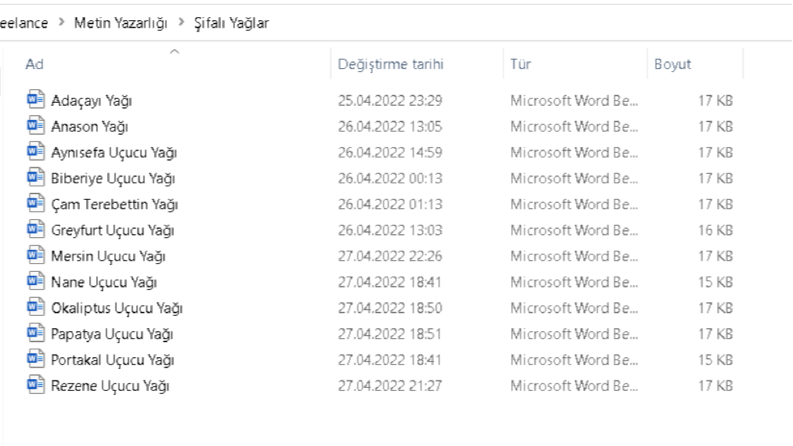Expand chevron before Şifalı Yağlar breadcrumb
This screenshot has height=446, width=793.
coord(181,22)
